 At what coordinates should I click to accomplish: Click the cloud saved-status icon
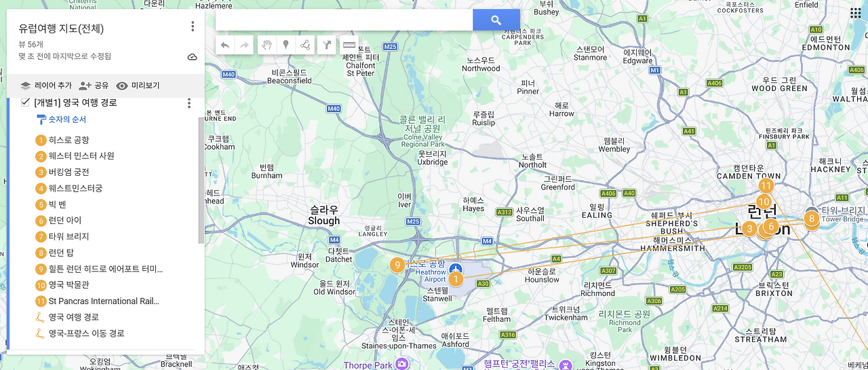point(192,57)
